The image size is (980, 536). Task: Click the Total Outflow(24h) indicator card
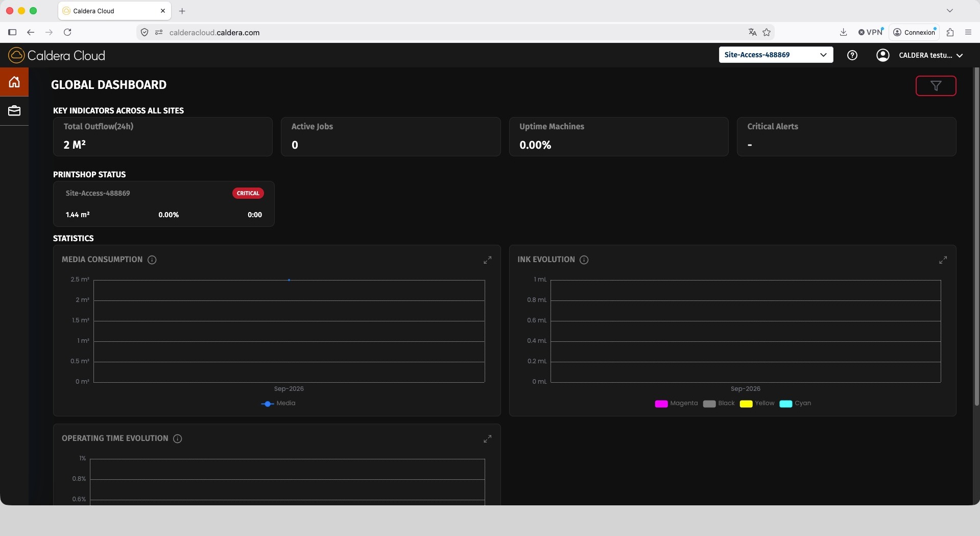tap(163, 136)
